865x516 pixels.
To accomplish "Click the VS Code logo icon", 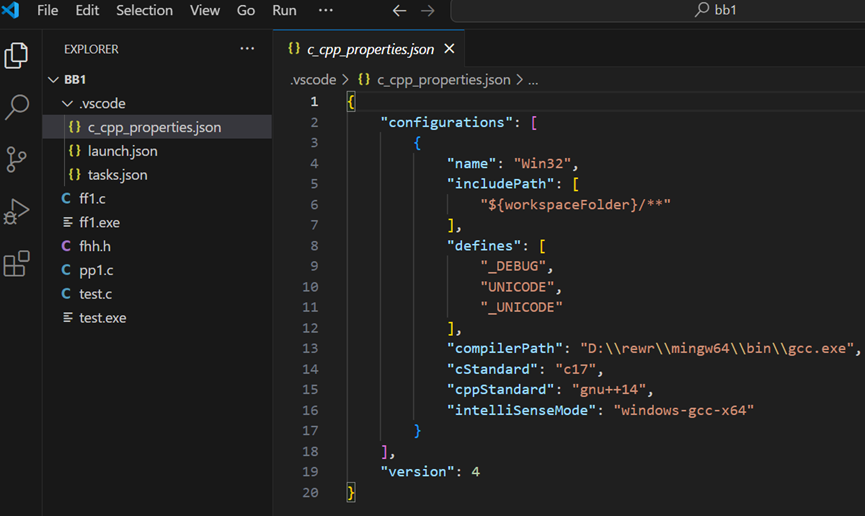I will tap(10, 10).
